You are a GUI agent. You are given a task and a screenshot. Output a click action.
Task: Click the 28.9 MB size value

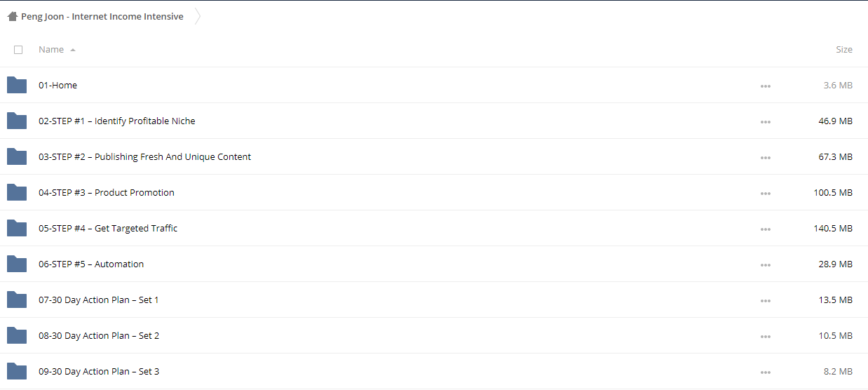tap(836, 264)
